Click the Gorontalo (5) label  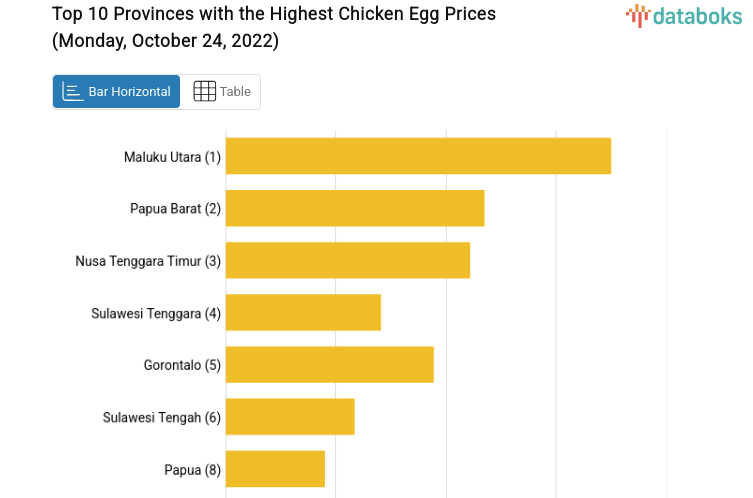182,365
